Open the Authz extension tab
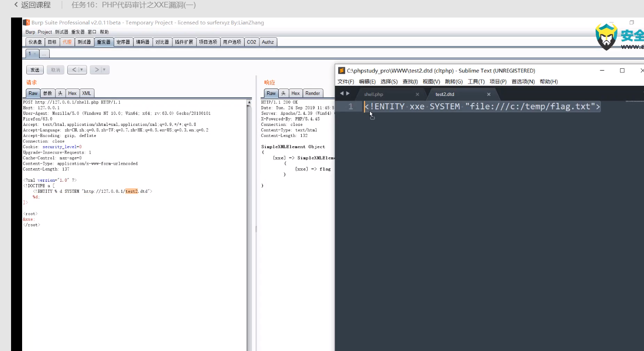644x351 pixels. (268, 42)
